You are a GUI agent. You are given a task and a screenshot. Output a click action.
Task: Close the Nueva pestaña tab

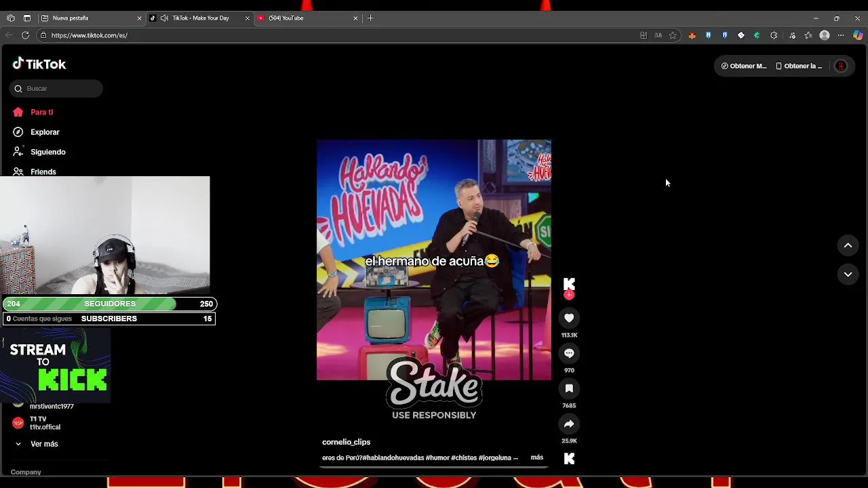coord(139,18)
